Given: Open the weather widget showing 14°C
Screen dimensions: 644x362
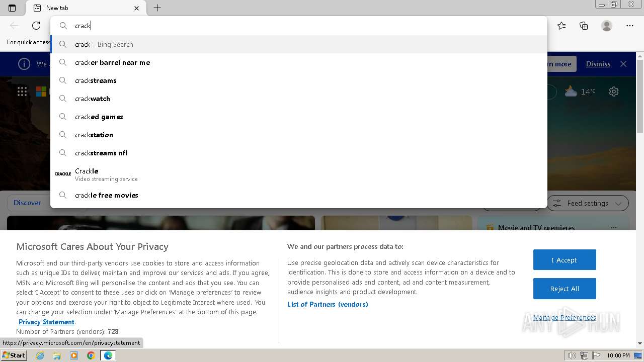Looking at the screenshot, I should coord(580,92).
